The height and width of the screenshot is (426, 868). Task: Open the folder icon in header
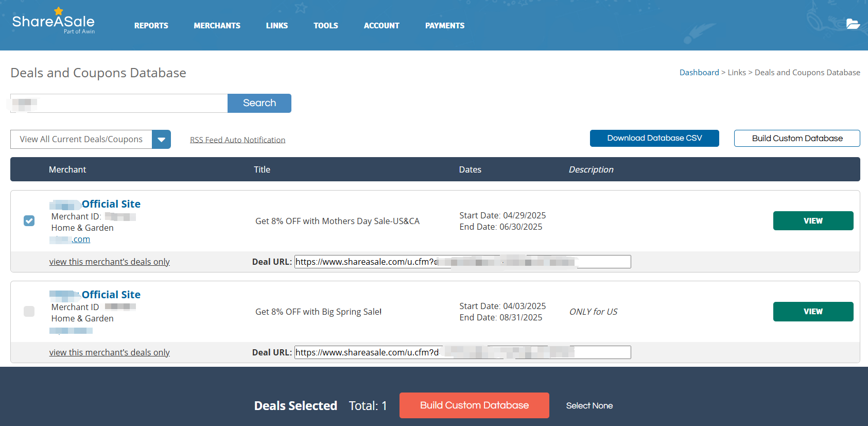tap(853, 24)
